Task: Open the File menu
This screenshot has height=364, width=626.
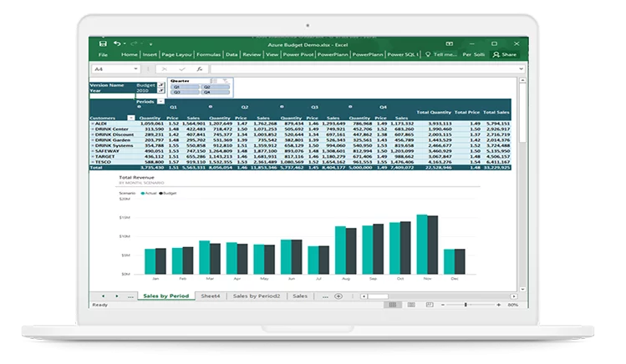Action: (103, 54)
